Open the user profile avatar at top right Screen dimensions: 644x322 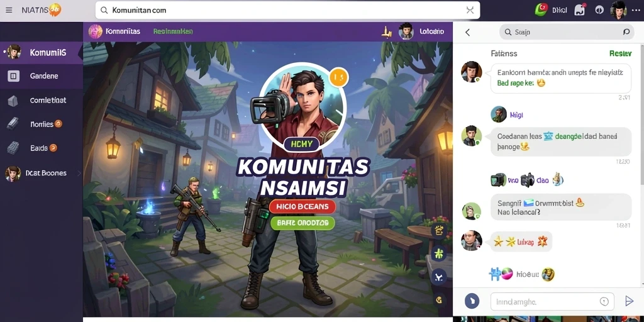click(618, 10)
